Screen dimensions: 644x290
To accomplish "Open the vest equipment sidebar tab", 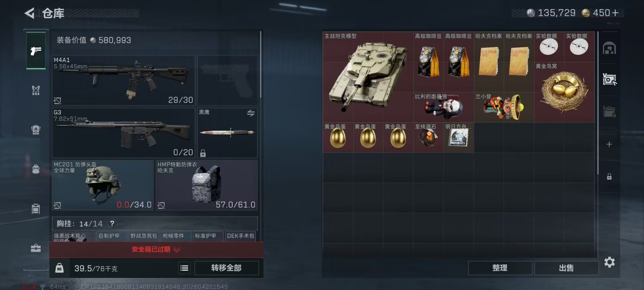I will click(x=36, y=90).
